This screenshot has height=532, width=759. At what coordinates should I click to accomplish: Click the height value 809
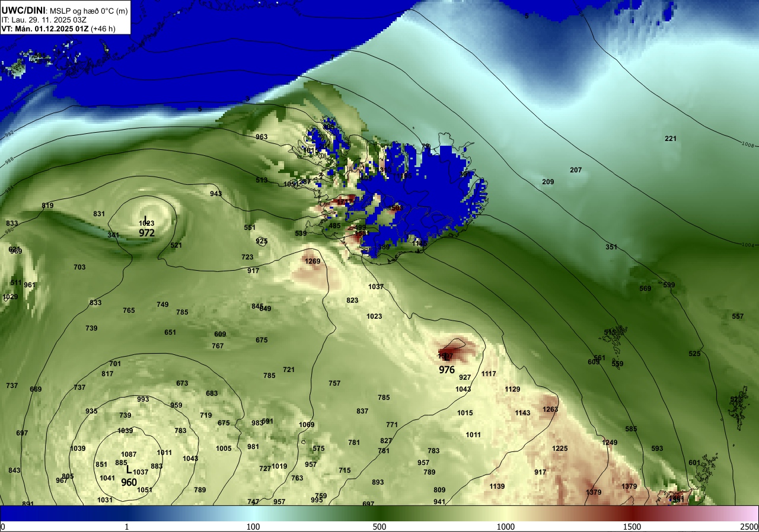[x=439, y=490]
